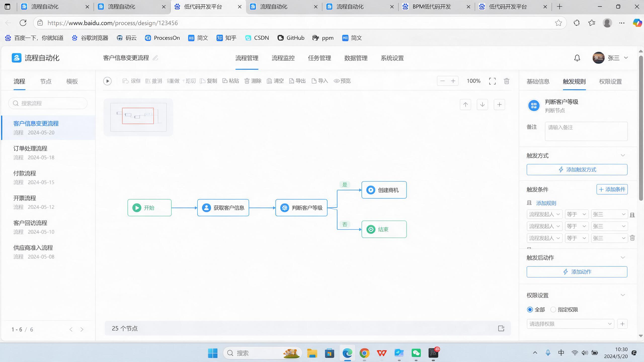Click the 添加规则 link
Image resolution: width=644 pixels, height=362 pixels.
(x=546, y=203)
